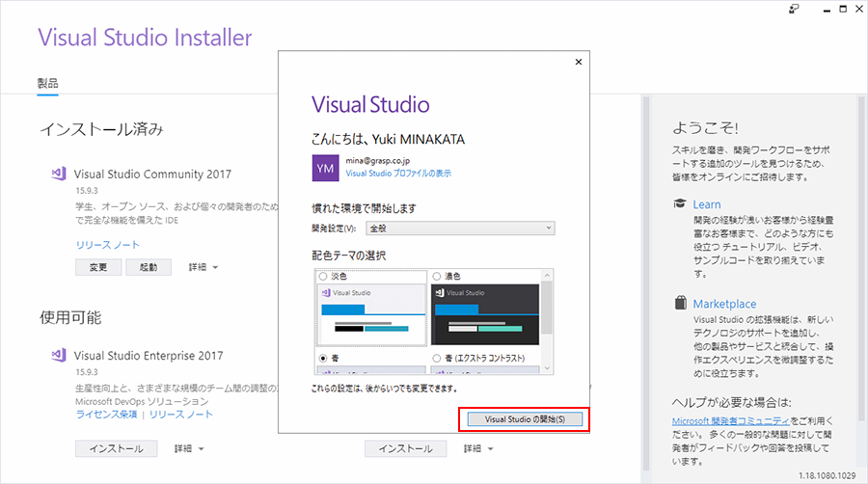This screenshot has height=484, width=868.
Task: Click the Visual Studio の開始(S) button
Action: click(x=525, y=419)
